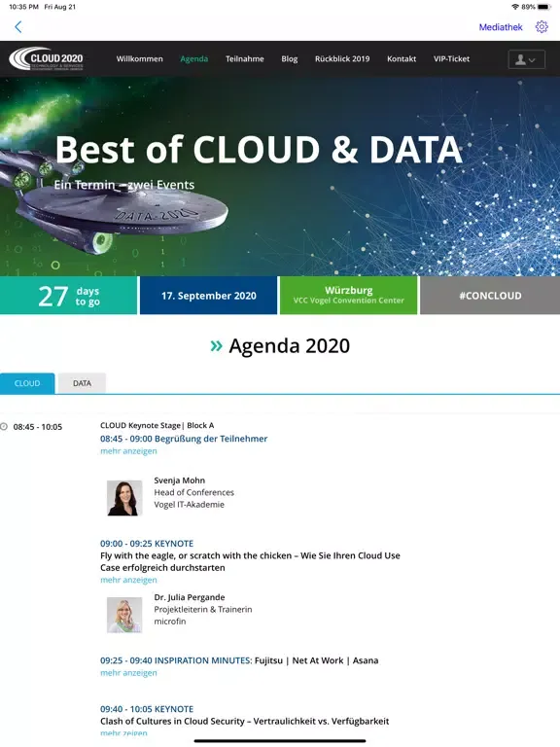
Task: Click the 09:40 - 10:05 KEYNOTE heading
Action: (x=147, y=709)
